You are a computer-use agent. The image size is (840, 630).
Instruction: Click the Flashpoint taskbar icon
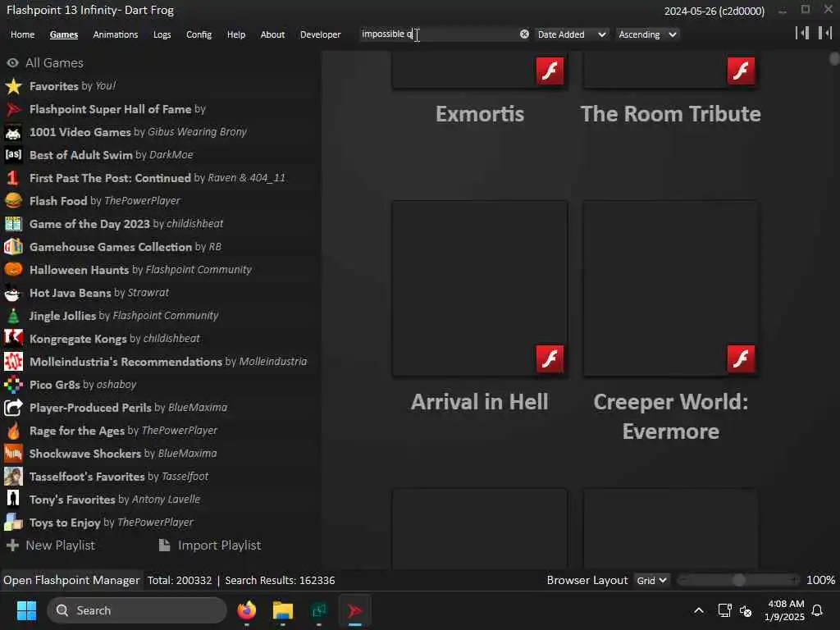pos(354,610)
